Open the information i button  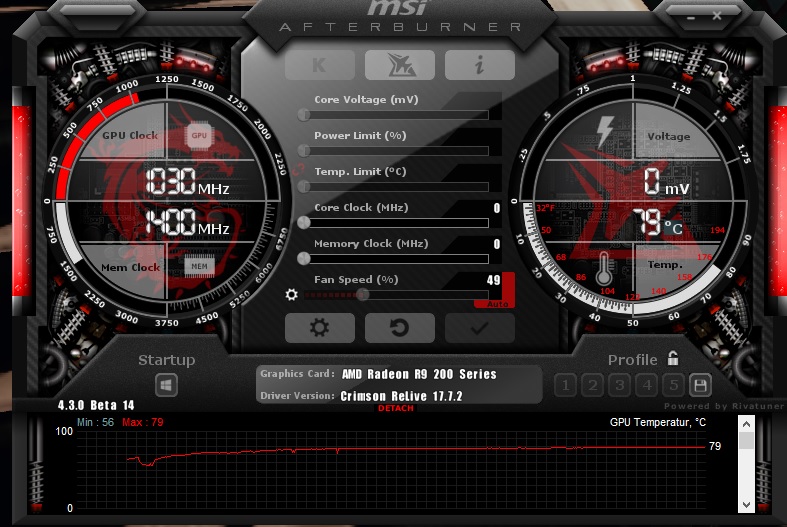[479, 65]
